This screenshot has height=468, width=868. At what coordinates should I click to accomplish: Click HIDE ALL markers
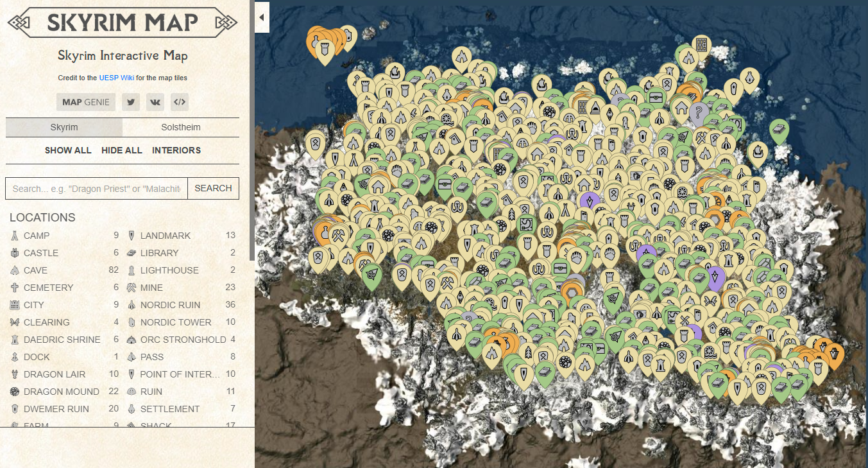(x=122, y=150)
